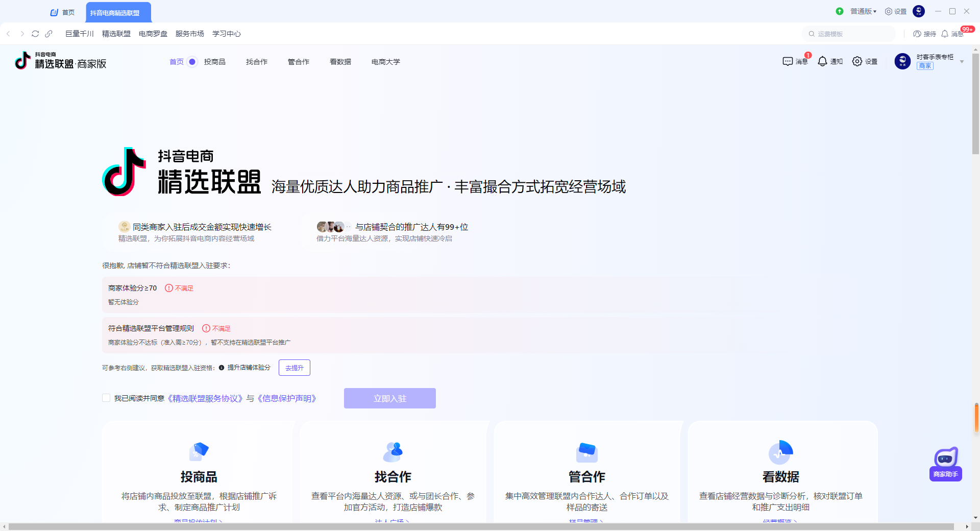980x531 pixels.
Task: Select 看数据 navigation item
Action: click(340, 62)
